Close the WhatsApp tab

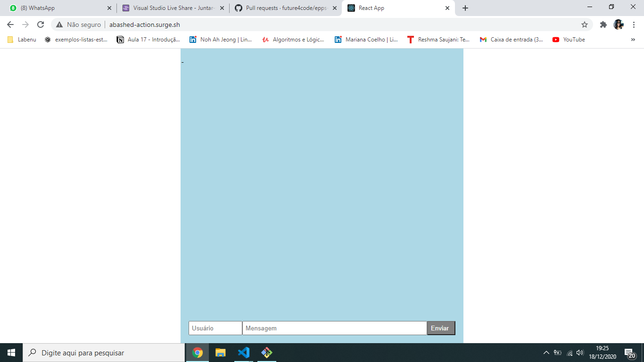tap(109, 8)
